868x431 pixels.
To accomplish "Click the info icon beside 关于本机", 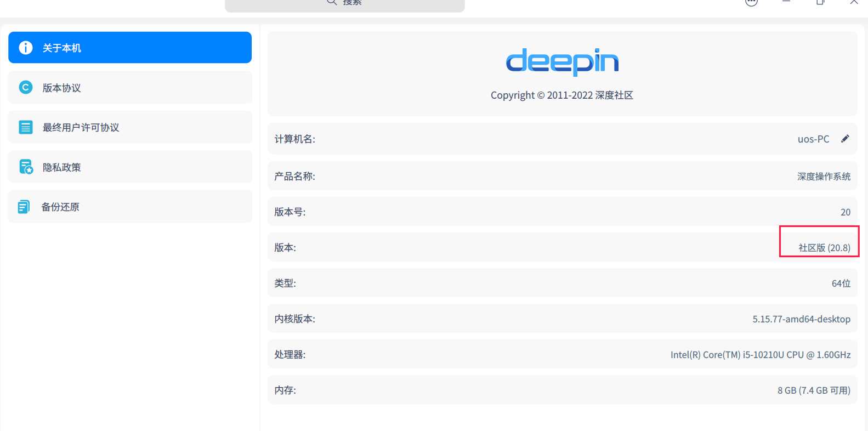I will [x=26, y=48].
